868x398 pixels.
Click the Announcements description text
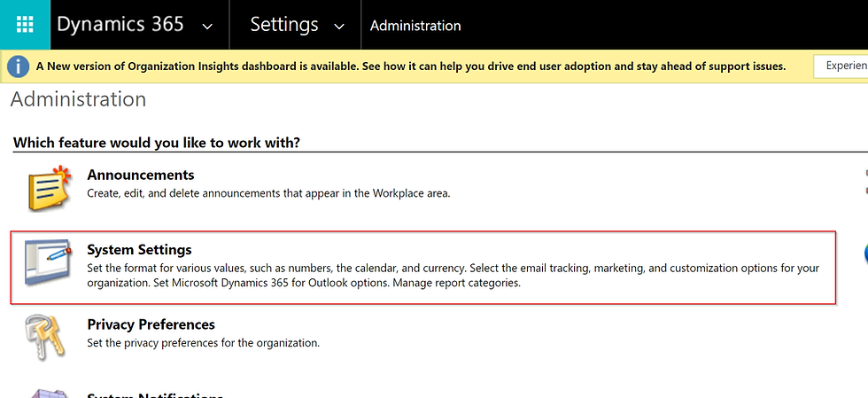tap(268, 193)
